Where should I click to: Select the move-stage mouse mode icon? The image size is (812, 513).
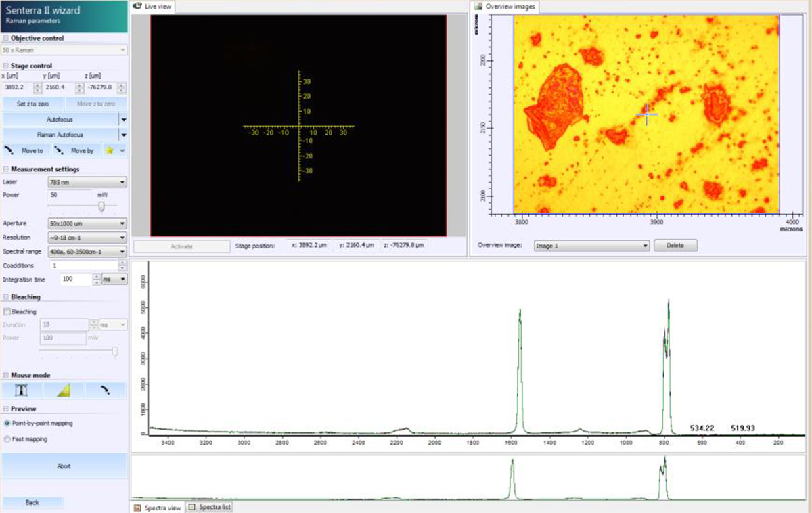tap(105, 391)
